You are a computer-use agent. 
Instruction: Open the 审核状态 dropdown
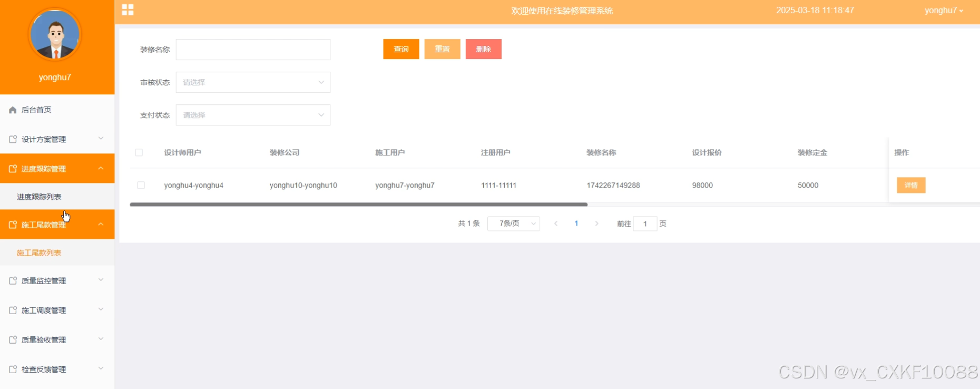pyautogui.click(x=253, y=82)
